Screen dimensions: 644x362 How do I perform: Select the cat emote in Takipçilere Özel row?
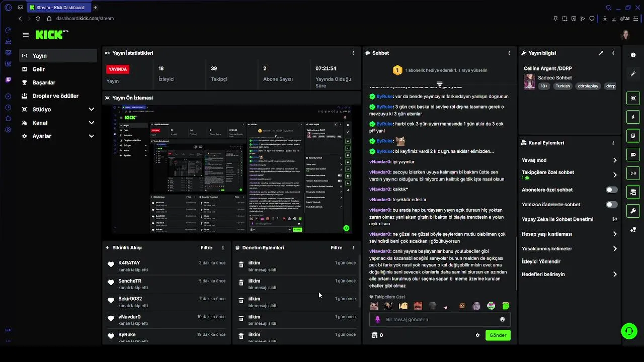click(374, 306)
